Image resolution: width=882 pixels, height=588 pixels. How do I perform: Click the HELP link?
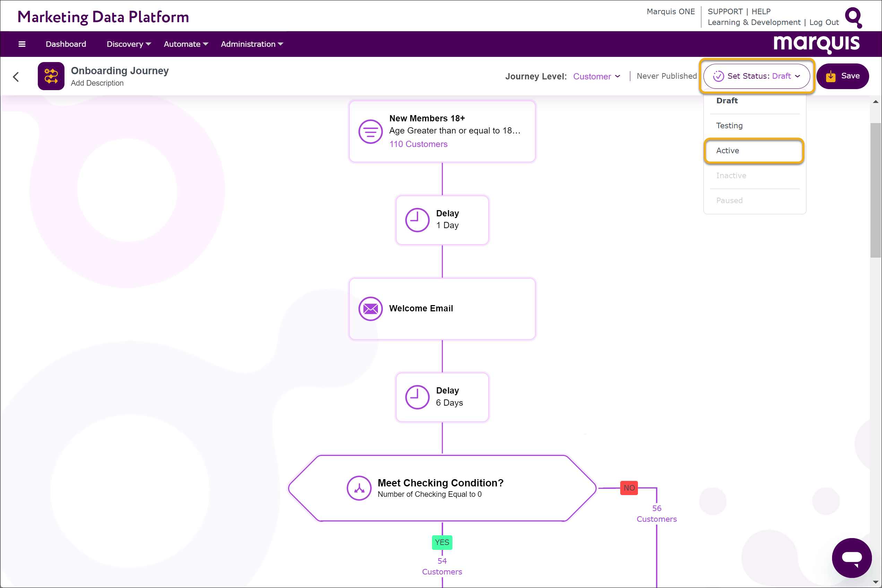(x=761, y=12)
